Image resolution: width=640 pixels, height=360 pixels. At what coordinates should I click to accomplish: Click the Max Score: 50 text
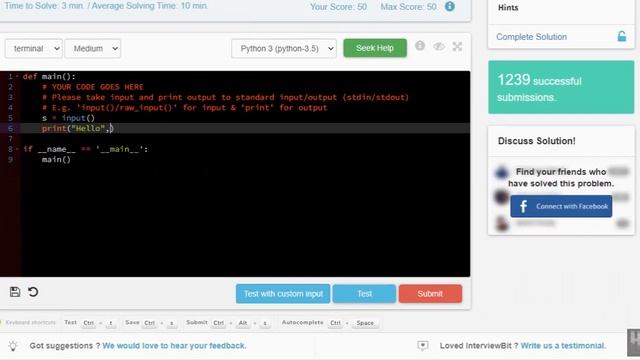pos(408,7)
